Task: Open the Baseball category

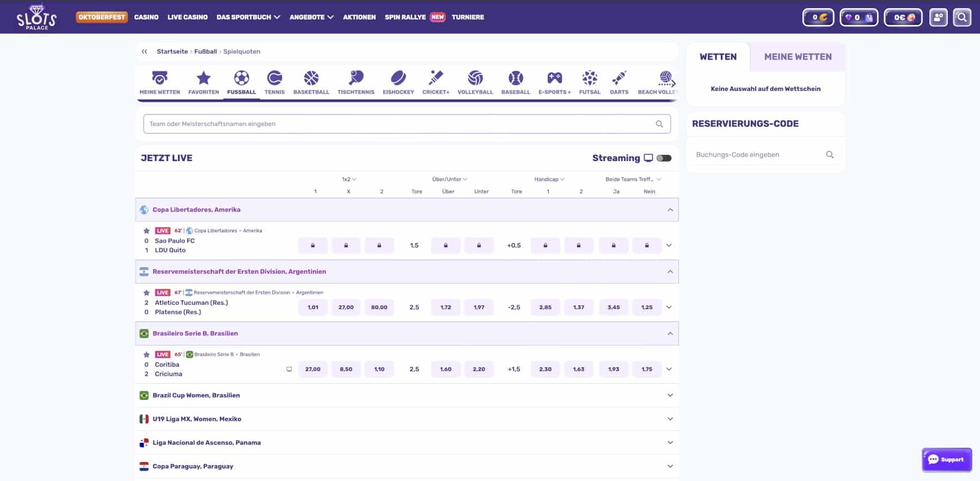Action: [x=516, y=83]
